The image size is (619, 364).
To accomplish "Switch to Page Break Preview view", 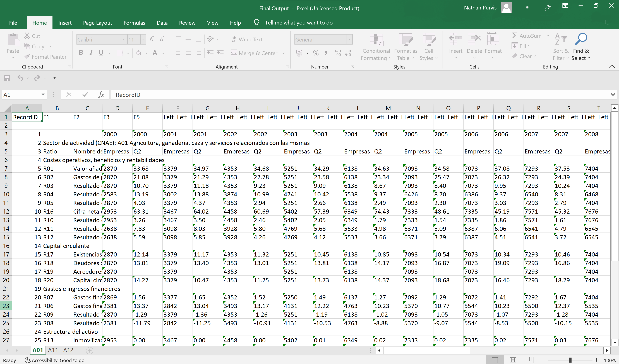I will coord(531,360).
